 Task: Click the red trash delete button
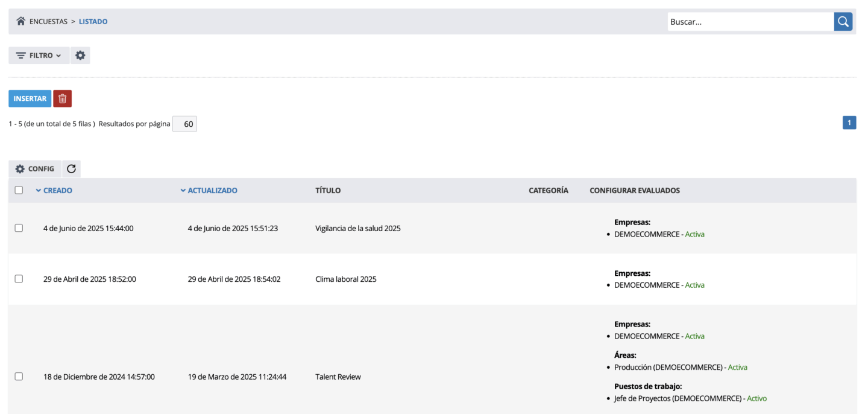tap(62, 98)
